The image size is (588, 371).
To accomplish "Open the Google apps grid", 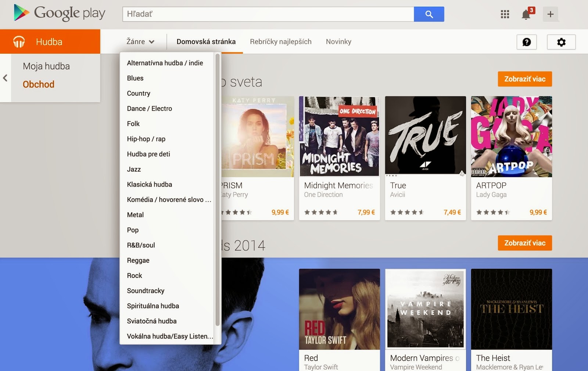I will tap(505, 14).
